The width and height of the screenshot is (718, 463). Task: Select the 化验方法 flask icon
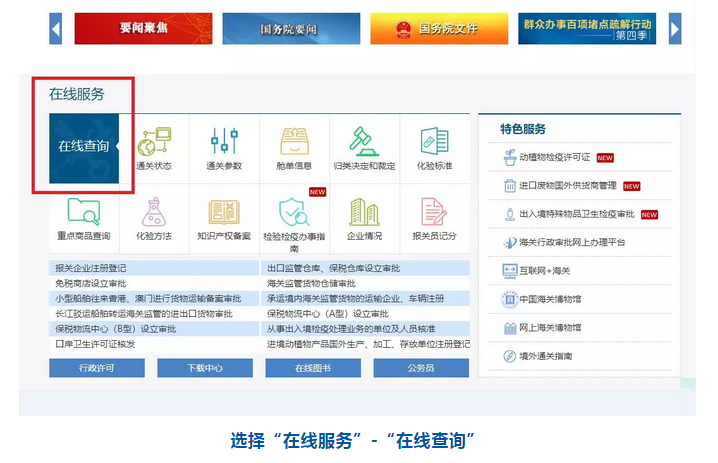point(154,212)
